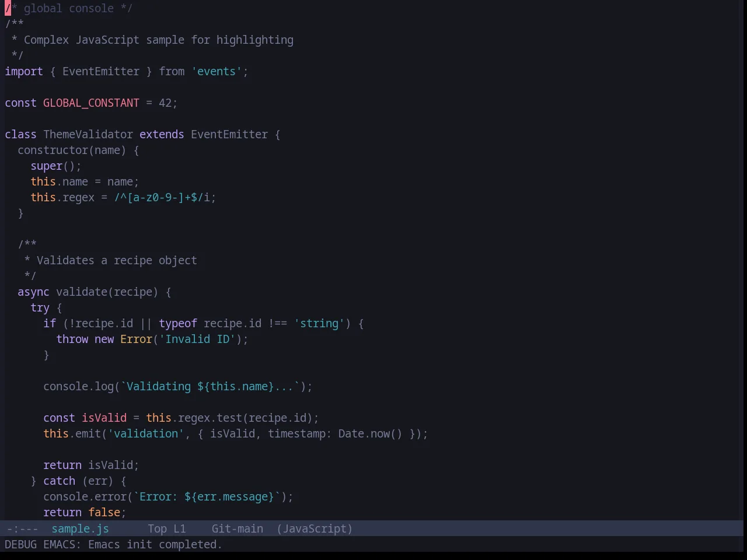
Task: Click the 'catch' keyword
Action: point(59,481)
